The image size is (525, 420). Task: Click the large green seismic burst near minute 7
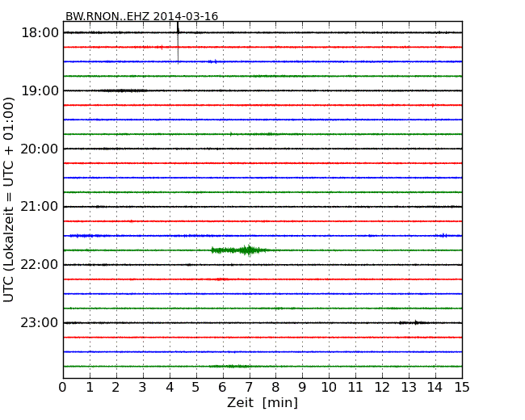[239, 250]
